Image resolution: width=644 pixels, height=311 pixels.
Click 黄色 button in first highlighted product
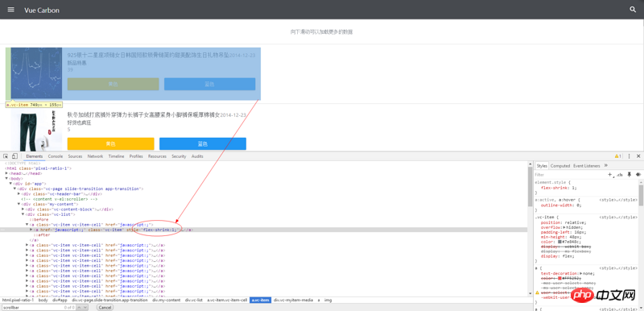[x=113, y=84]
